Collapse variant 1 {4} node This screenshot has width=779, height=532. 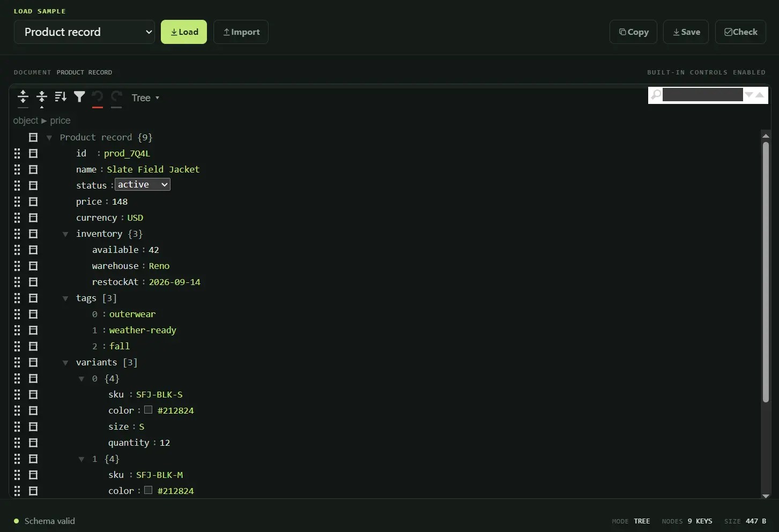[x=81, y=459]
